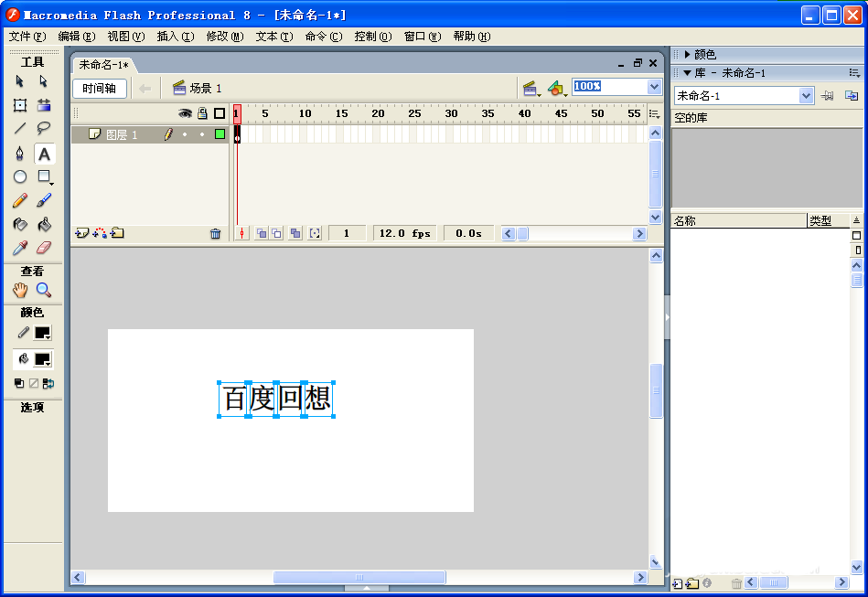Viewport: 868px width, 597px height.
Task: Enable Onion Skin in timeline
Action: [262, 233]
